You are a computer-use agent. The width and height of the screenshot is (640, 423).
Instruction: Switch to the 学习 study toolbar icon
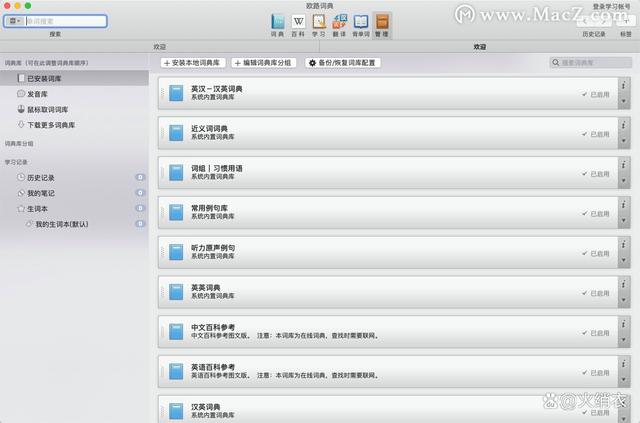[319, 25]
